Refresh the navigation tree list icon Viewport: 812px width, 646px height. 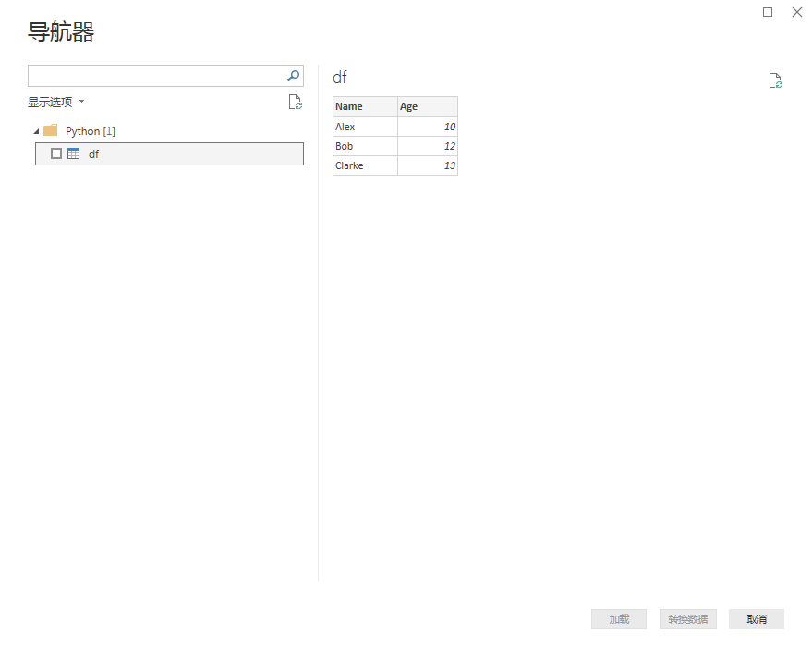tap(296, 102)
